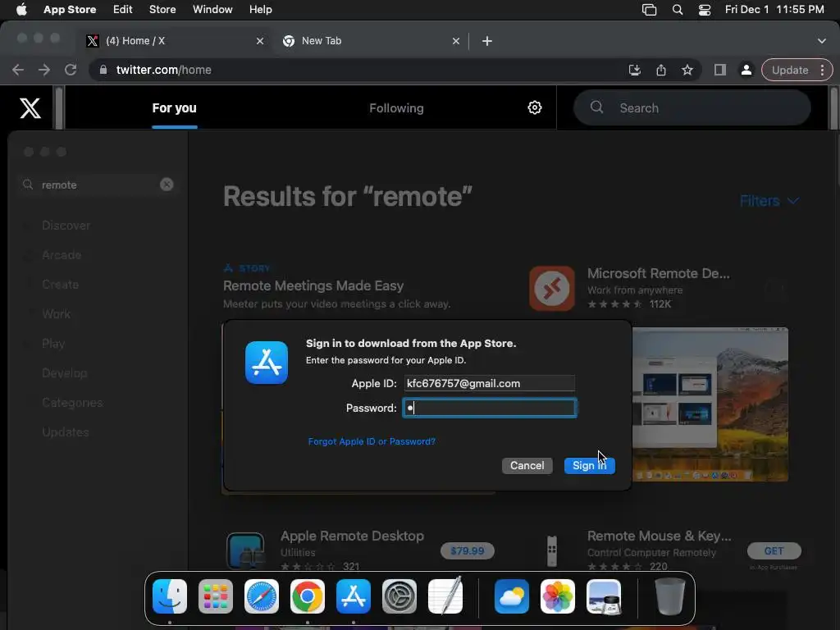Screen dimensions: 840x630
Task: Switch to the Home / X tab
Action: [177, 41]
